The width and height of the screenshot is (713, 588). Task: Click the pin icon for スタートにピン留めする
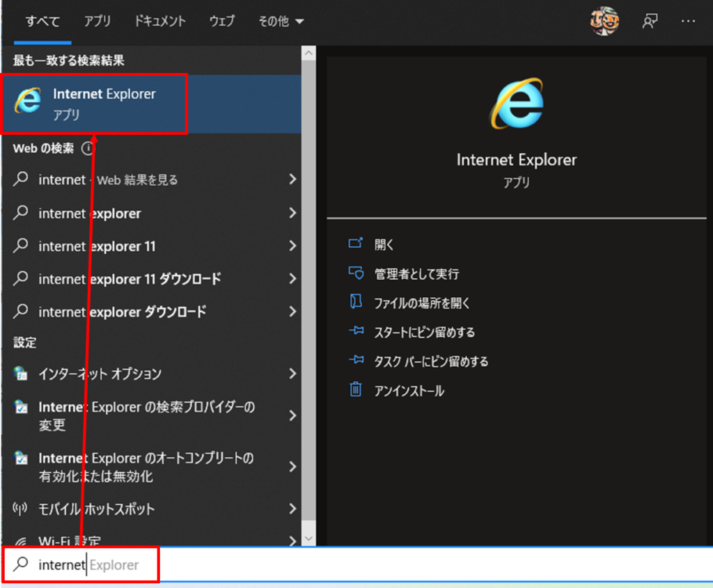(x=356, y=331)
